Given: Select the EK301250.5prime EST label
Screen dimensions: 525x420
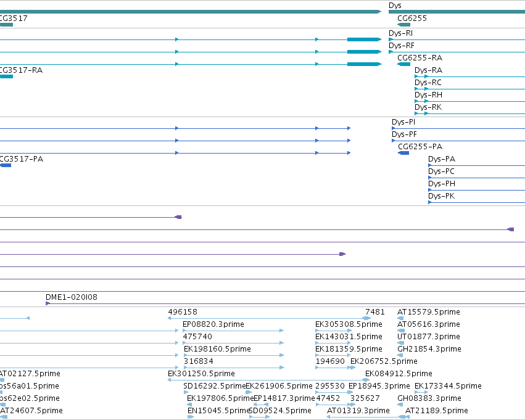Looking at the screenshot, I should (x=201, y=374).
